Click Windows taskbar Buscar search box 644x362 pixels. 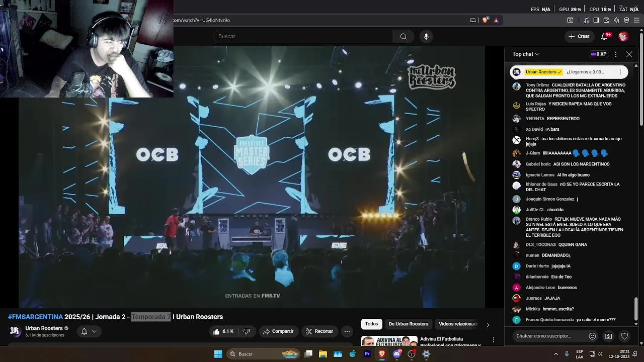tap(264, 354)
